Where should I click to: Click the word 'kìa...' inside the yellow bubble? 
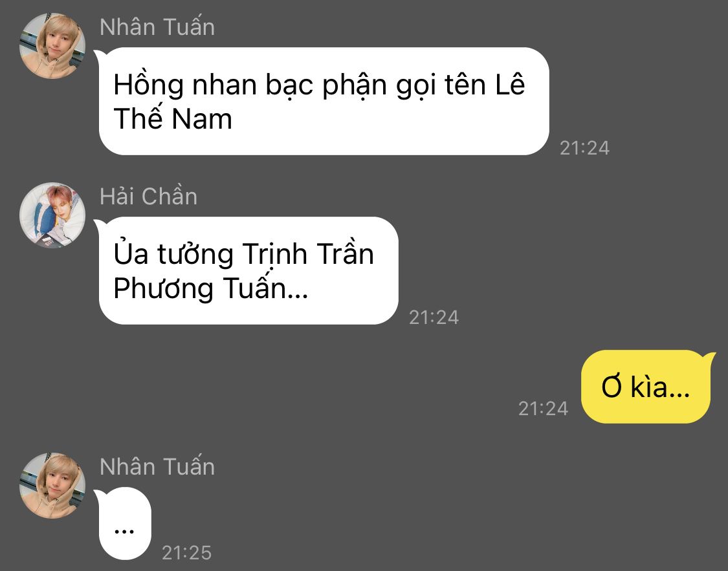(x=660, y=387)
